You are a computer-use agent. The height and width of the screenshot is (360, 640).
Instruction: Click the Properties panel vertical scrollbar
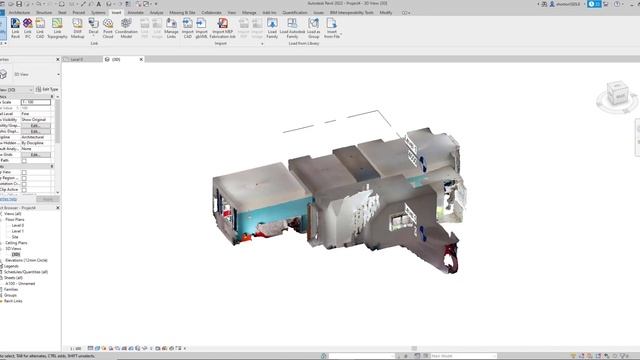coord(58,122)
